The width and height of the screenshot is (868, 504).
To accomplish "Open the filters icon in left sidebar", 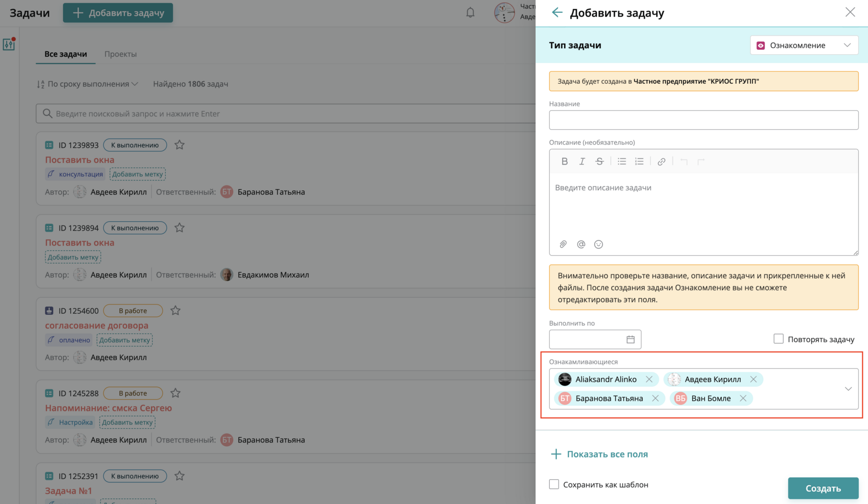I will [x=9, y=44].
